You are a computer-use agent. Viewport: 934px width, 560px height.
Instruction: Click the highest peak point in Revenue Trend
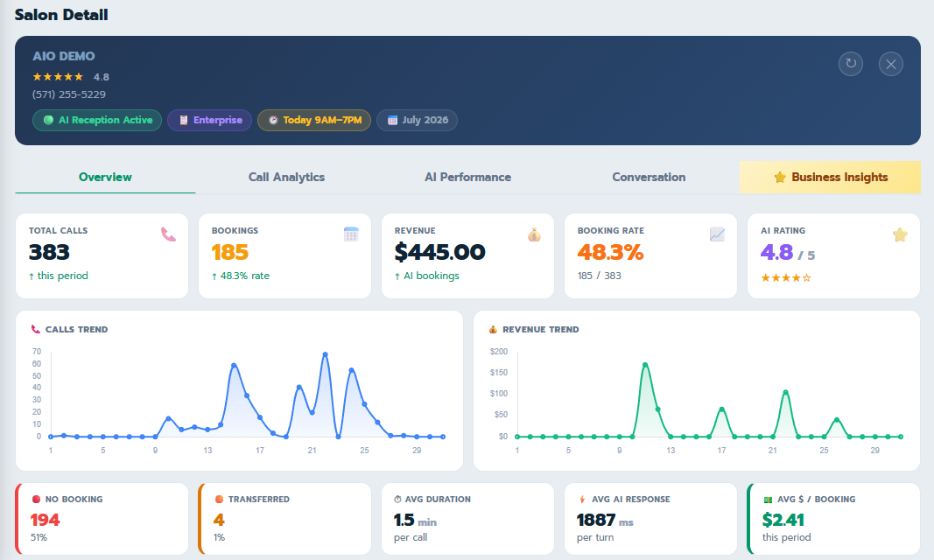tap(645, 365)
